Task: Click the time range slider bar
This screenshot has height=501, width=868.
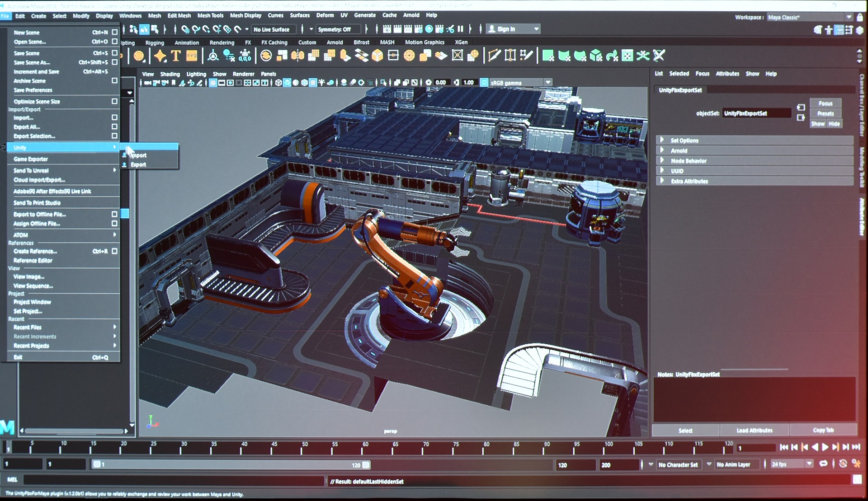Action: tap(231, 464)
